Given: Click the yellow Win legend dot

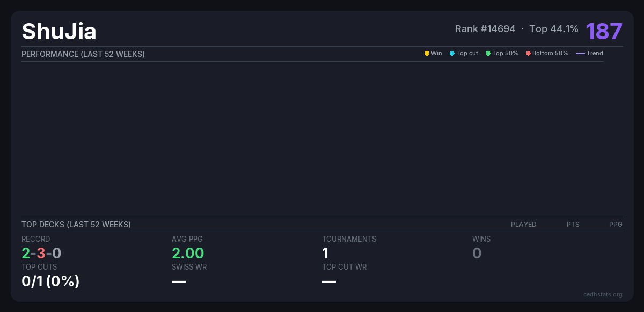Looking at the screenshot, I should 427,54.
